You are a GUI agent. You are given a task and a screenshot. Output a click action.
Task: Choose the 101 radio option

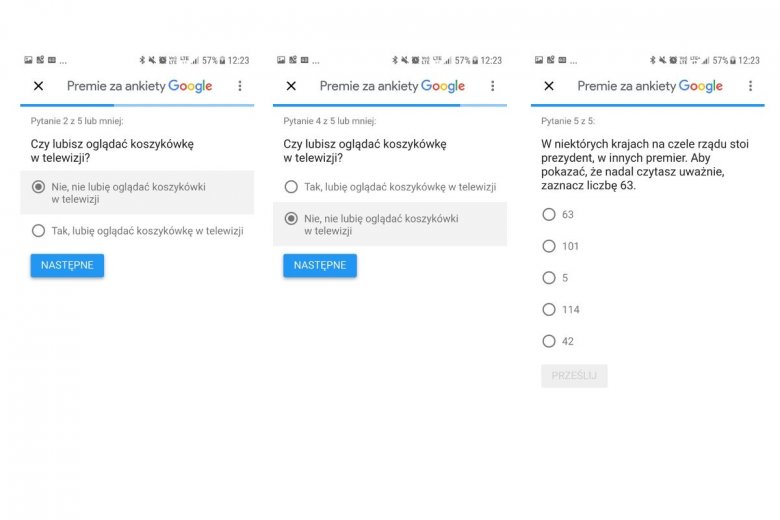point(548,246)
